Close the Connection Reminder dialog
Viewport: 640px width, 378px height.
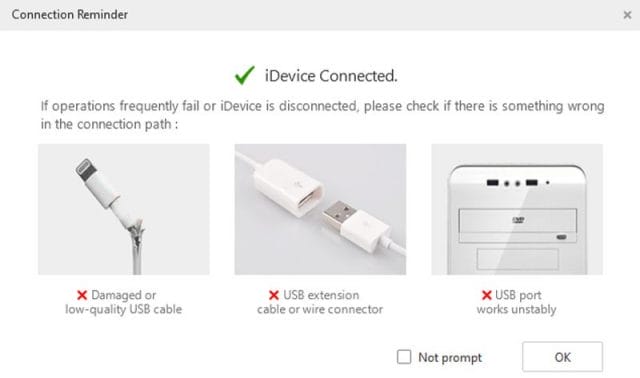tap(627, 15)
